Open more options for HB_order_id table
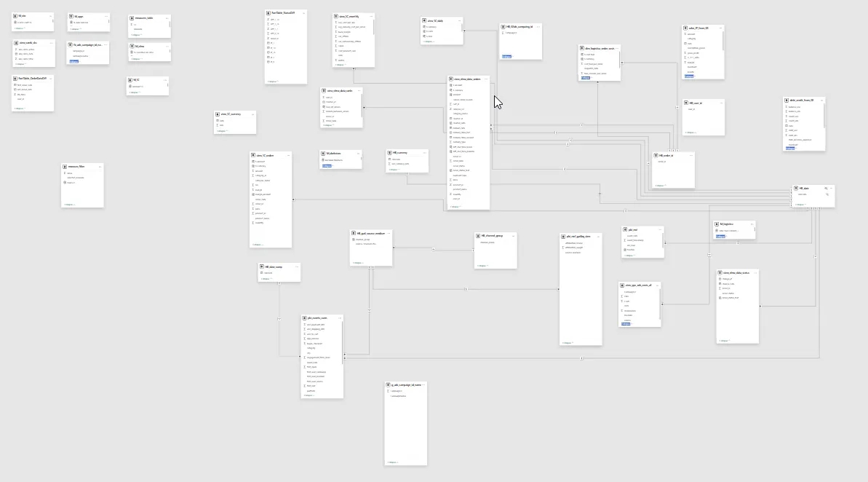The height and width of the screenshot is (482, 868). (691, 156)
